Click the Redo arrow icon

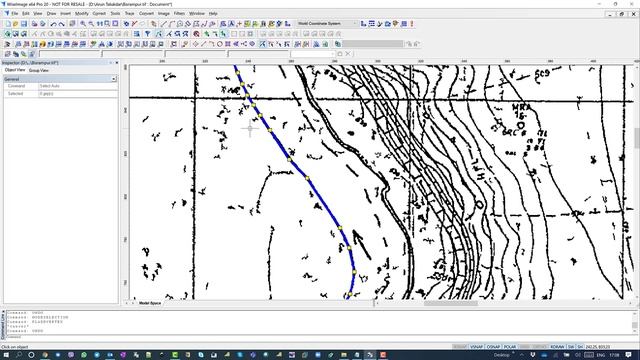click(x=61, y=24)
